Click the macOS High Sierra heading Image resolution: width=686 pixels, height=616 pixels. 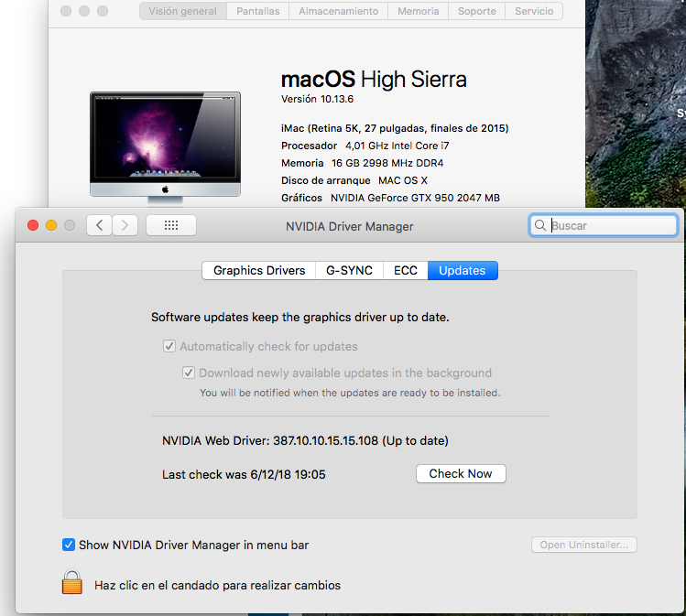click(374, 79)
